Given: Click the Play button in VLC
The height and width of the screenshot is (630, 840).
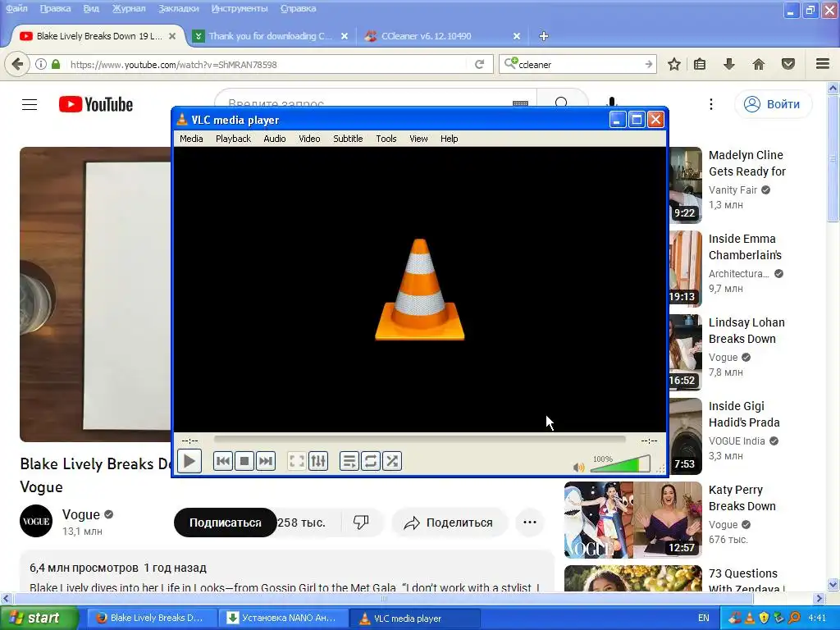Looking at the screenshot, I should click(189, 461).
